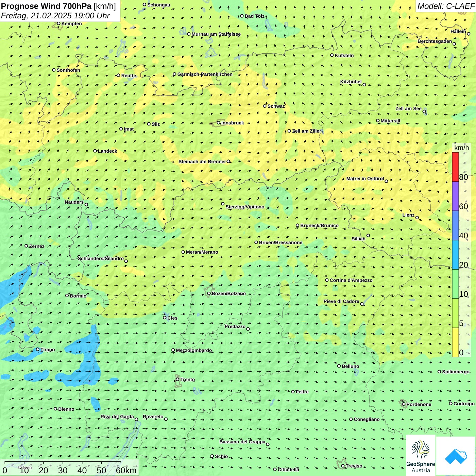Click the GeoSphere Austria logo

[421, 456]
